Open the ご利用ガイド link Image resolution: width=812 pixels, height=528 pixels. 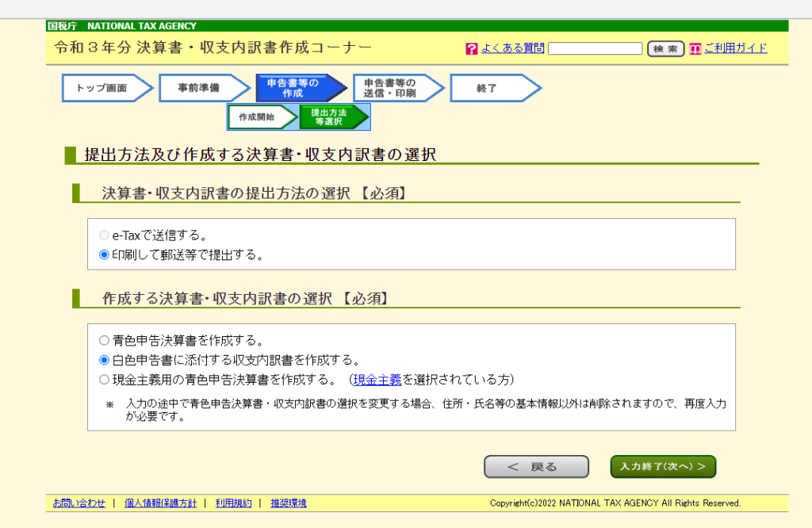(735, 48)
